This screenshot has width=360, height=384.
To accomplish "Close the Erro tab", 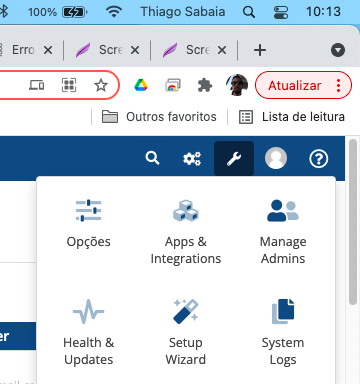I will [48, 50].
